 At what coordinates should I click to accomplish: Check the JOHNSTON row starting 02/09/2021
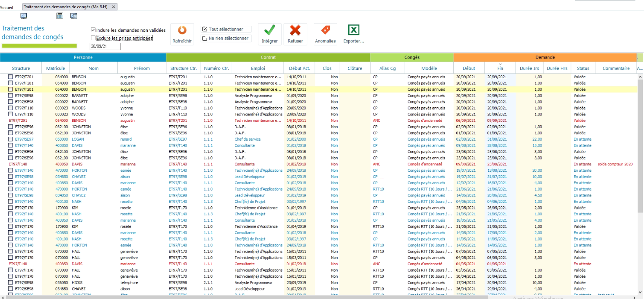[x=11, y=127]
